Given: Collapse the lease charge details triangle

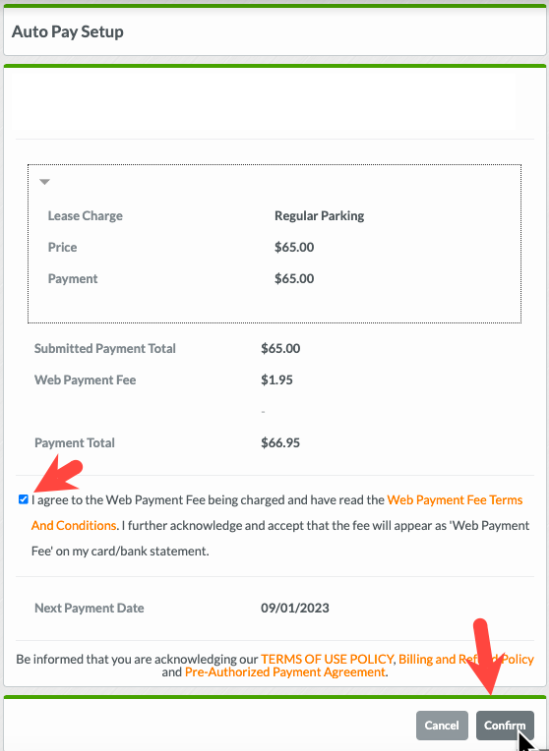Looking at the screenshot, I should point(45,182).
